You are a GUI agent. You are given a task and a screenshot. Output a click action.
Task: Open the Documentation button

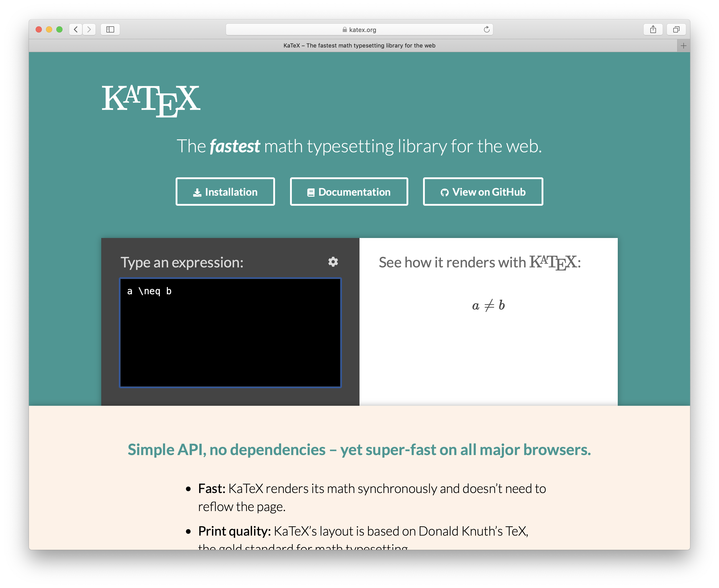pyautogui.click(x=349, y=192)
